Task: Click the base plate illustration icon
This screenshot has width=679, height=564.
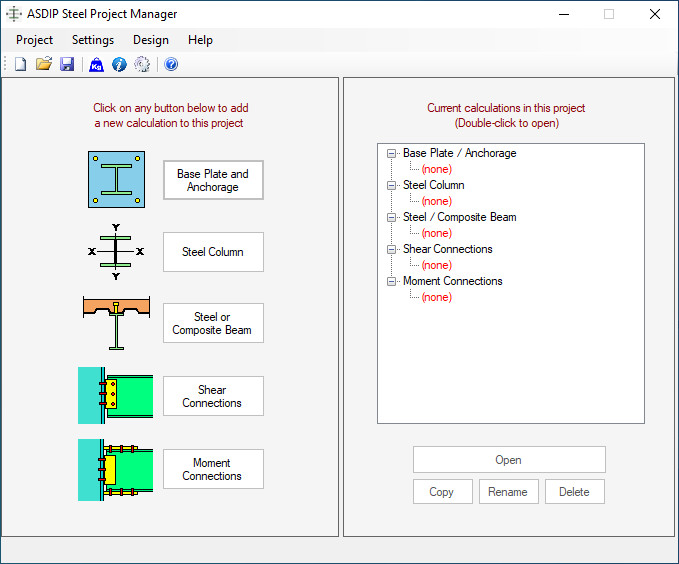Action: [116, 179]
